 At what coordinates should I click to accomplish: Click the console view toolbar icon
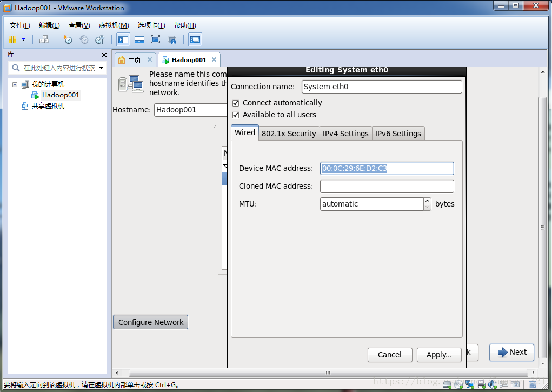pyautogui.click(x=195, y=39)
